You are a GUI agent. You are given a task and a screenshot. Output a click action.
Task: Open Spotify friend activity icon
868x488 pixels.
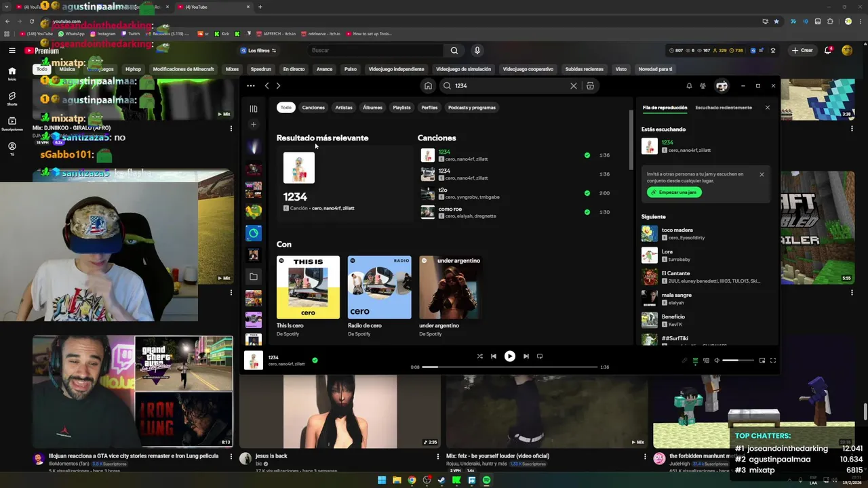(703, 86)
